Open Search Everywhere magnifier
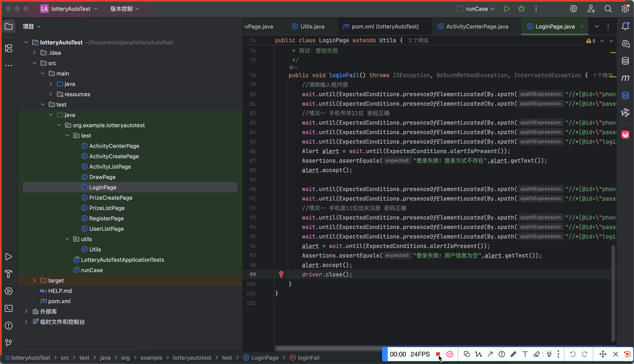The height and width of the screenshot is (364, 634). (608, 9)
